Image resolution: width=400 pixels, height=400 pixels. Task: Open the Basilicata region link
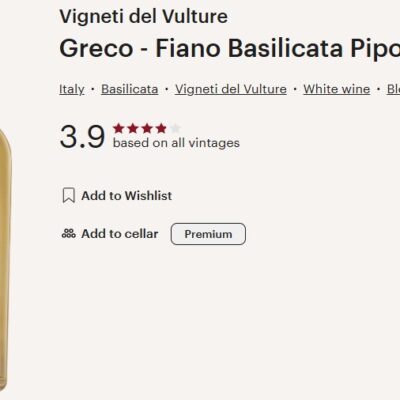(130, 89)
